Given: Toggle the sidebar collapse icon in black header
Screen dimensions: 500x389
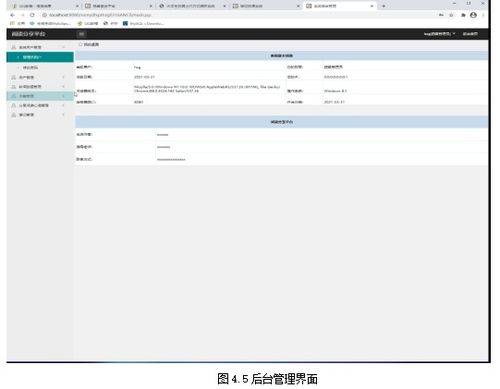Looking at the screenshot, I should pyautogui.click(x=81, y=34).
